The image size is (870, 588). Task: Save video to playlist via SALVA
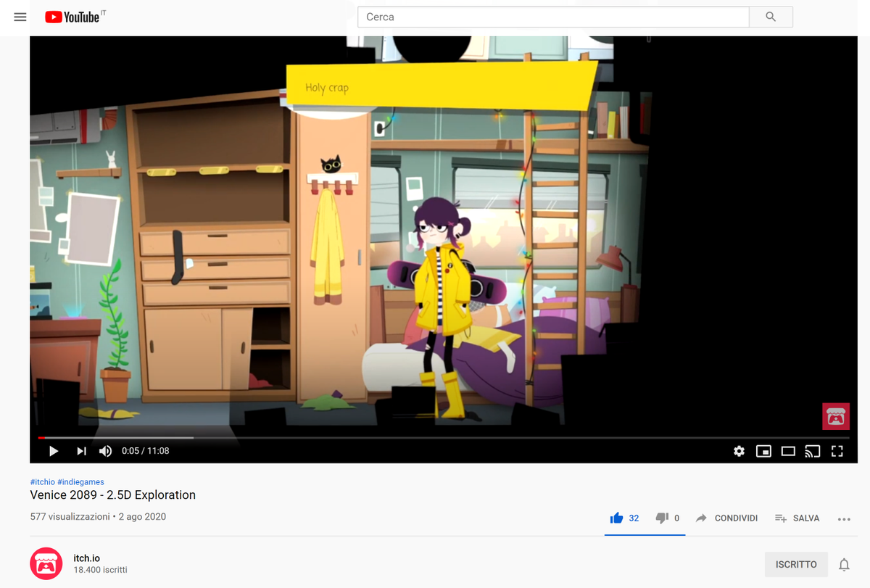coord(797,518)
